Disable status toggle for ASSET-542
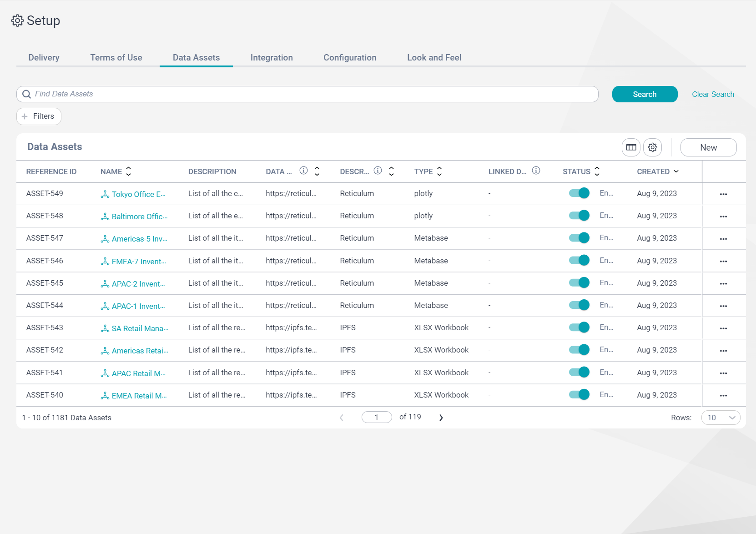 tap(579, 349)
